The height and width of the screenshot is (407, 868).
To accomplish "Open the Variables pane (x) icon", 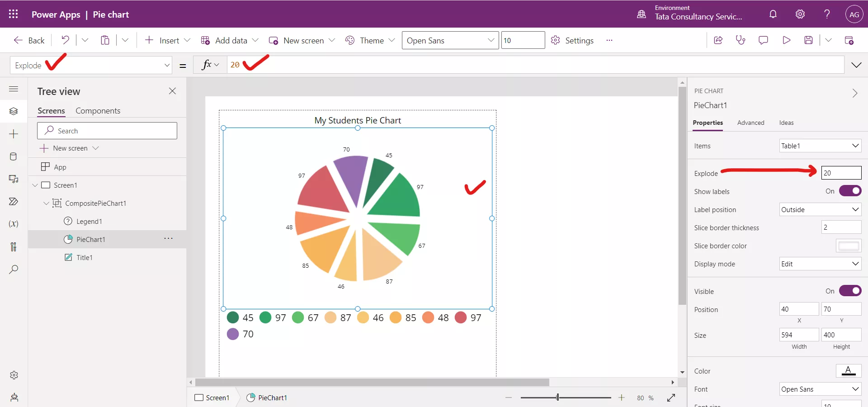I will [x=14, y=224].
